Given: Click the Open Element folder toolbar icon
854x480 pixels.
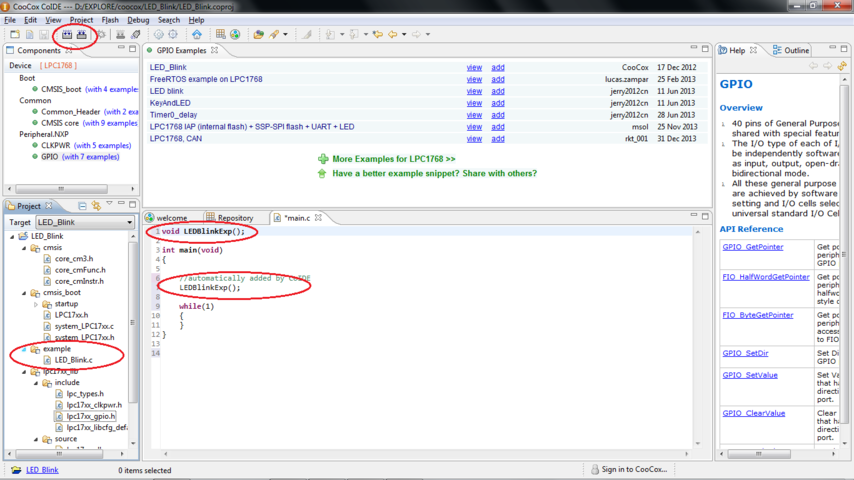Looking at the screenshot, I should (258, 34).
